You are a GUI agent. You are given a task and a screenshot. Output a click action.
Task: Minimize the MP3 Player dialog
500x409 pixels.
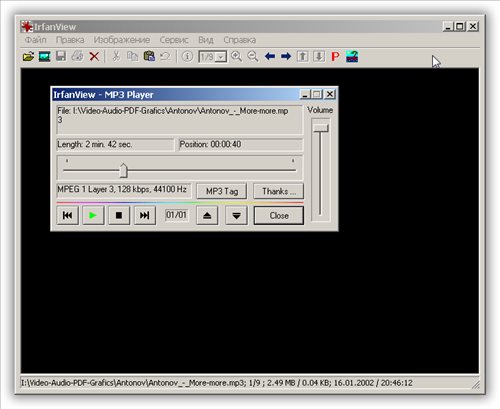(305, 94)
